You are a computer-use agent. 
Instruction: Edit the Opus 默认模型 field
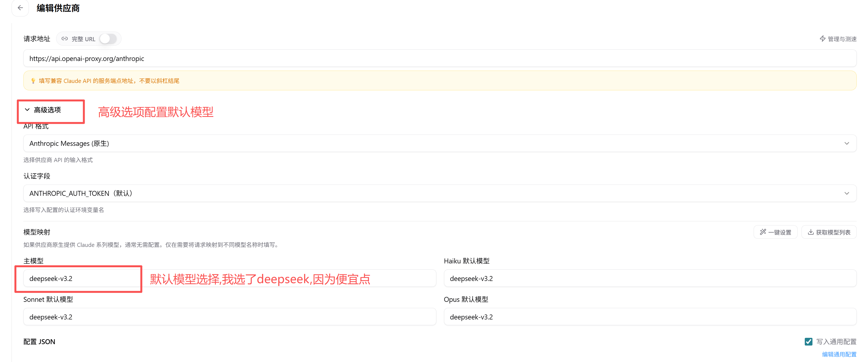coord(650,317)
